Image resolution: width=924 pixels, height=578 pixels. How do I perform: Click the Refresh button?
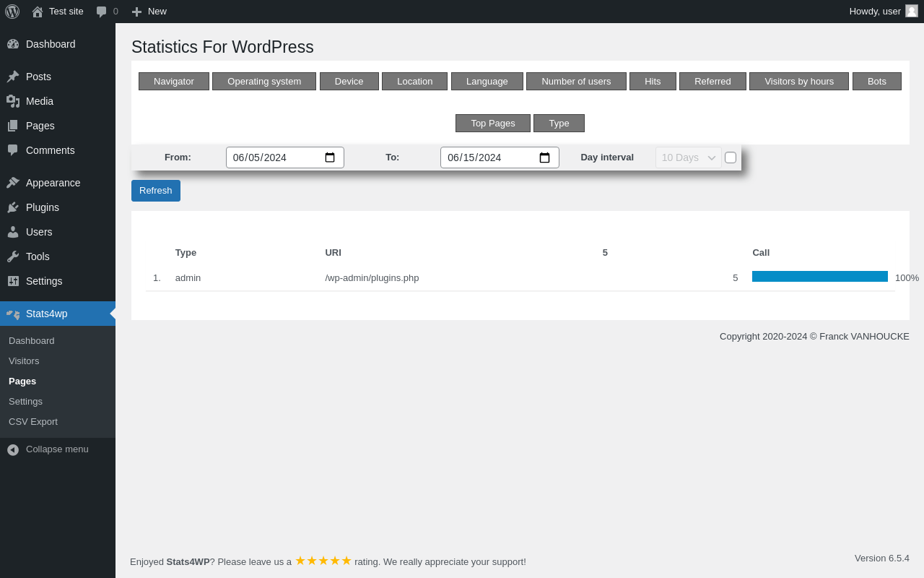click(156, 191)
